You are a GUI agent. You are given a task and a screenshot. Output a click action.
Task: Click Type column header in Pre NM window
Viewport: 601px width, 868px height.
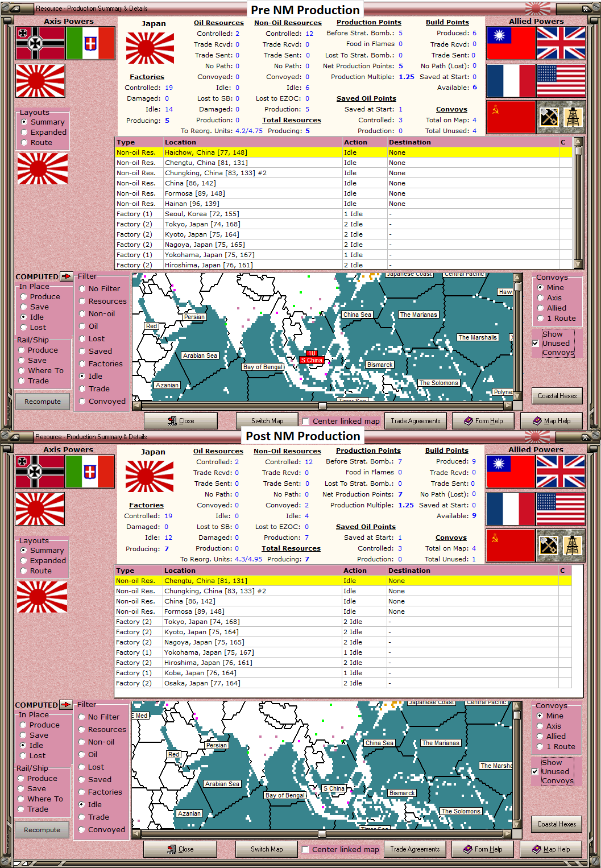(139, 142)
